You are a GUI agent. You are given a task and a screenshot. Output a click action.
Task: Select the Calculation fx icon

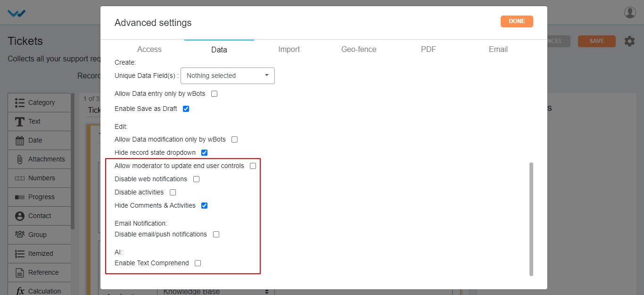(20, 291)
